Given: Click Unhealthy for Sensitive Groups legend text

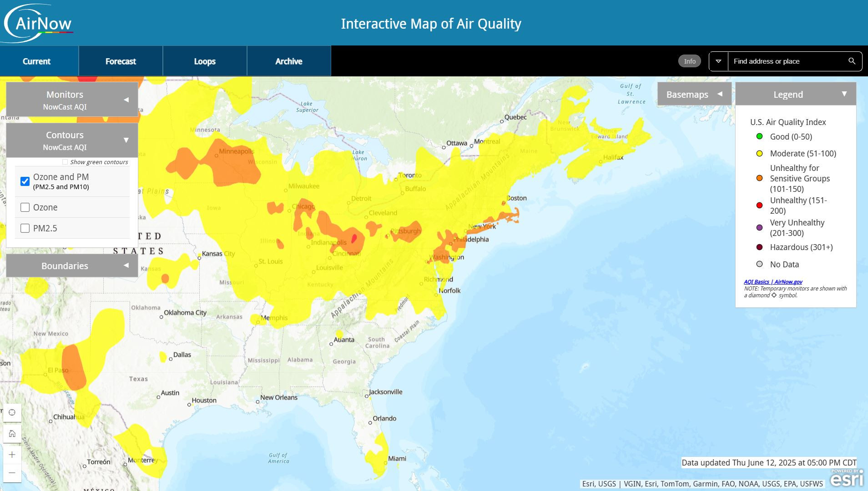Looking at the screenshot, I should 800,178.
